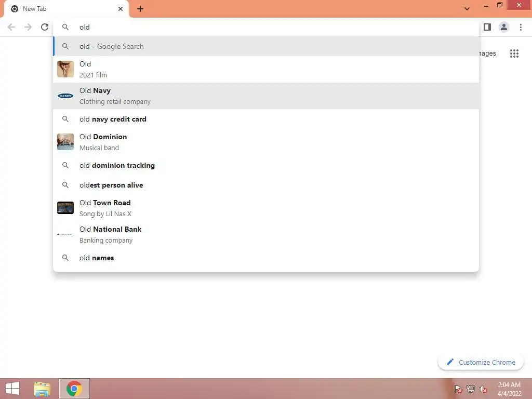
Task: Click search icon beside 'oldest person alive'
Action: tap(65, 185)
